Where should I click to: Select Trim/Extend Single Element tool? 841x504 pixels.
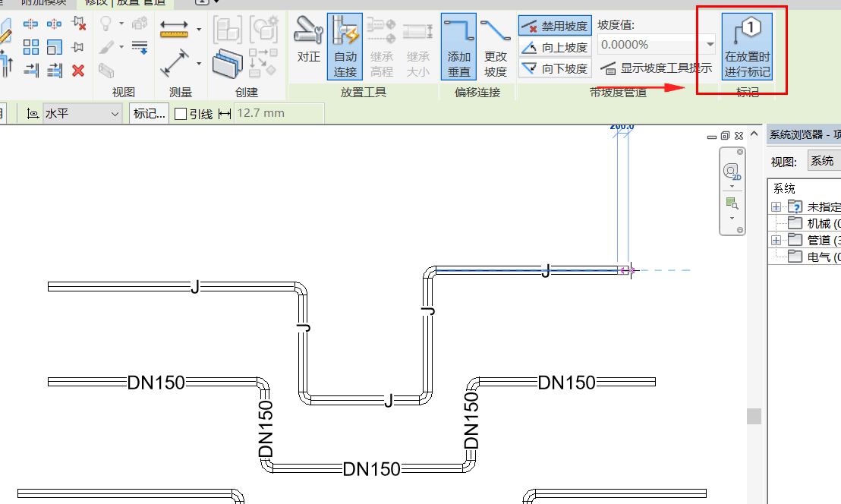[30, 71]
